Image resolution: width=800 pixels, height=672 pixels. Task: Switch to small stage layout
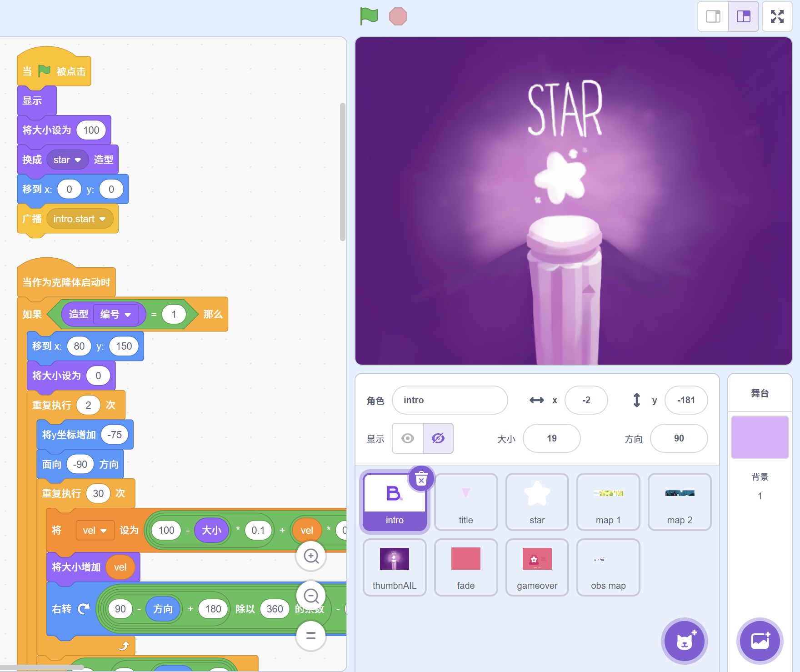(713, 16)
